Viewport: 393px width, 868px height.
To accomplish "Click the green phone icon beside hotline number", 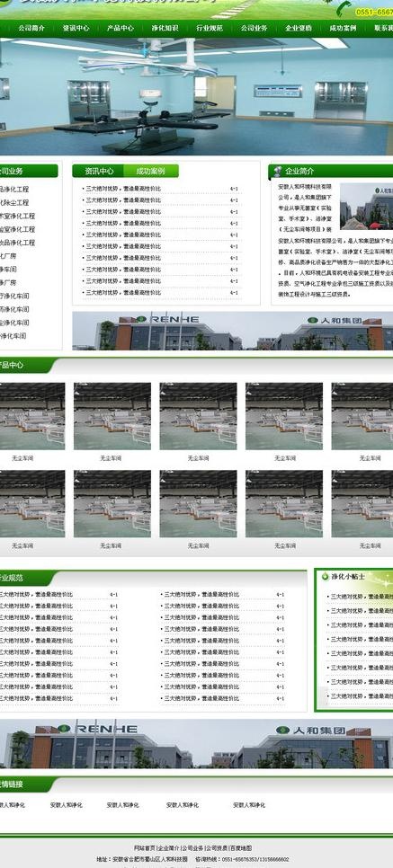I will [344, 8].
